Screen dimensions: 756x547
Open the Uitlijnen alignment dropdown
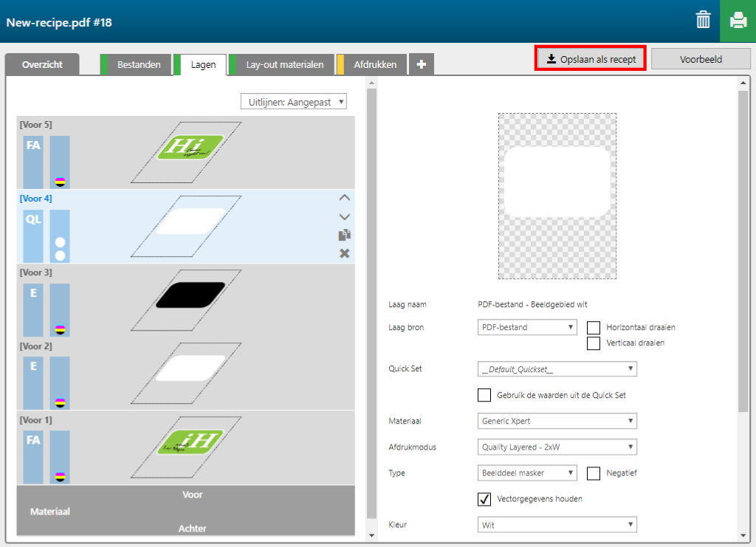294,102
